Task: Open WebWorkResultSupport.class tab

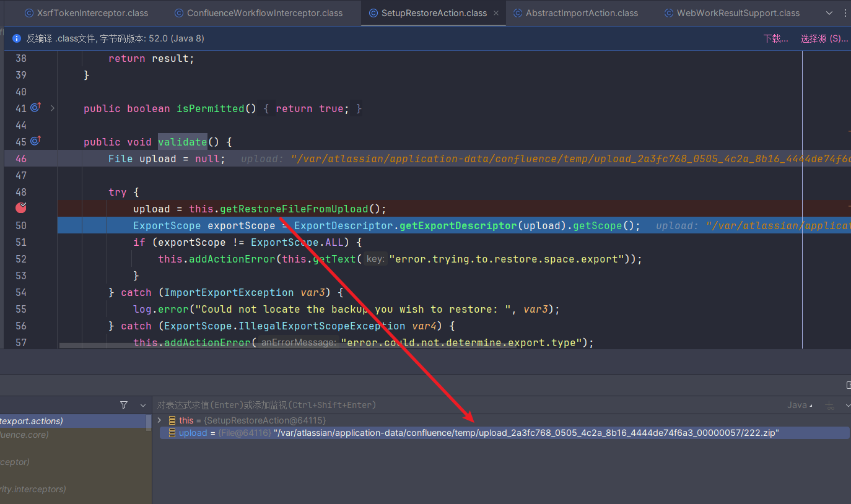Action: click(731, 13)
